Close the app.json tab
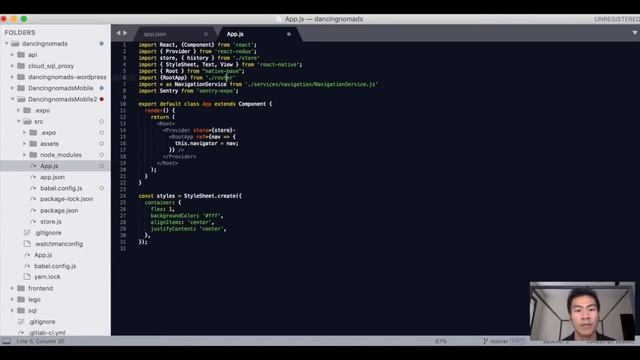The height and width of the screenshot is (360, 640). tap(206, 34)
